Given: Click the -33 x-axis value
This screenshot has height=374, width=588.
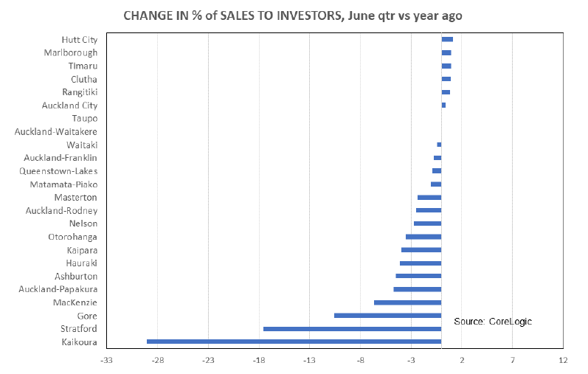Looking at the screenshot, I should 107,361.
